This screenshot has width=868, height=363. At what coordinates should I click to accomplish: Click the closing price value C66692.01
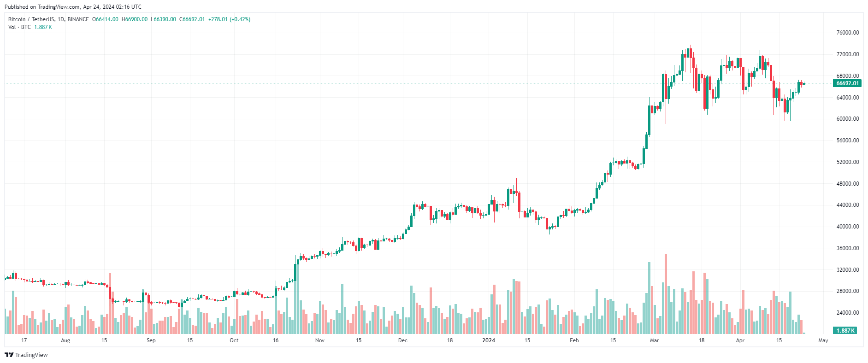pos(192,19)
